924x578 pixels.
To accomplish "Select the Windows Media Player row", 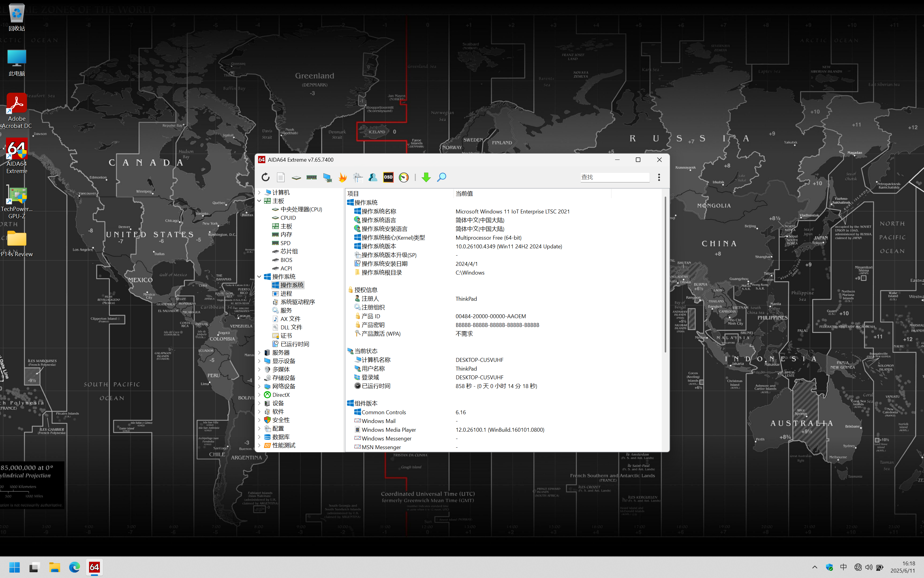I will click(503, 430).
